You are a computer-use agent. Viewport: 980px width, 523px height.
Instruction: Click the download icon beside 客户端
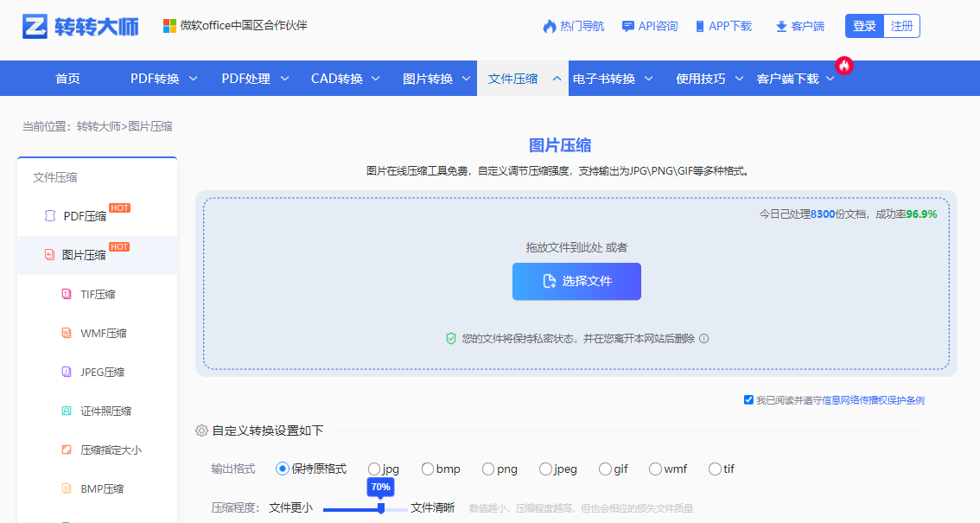(781, 26)
